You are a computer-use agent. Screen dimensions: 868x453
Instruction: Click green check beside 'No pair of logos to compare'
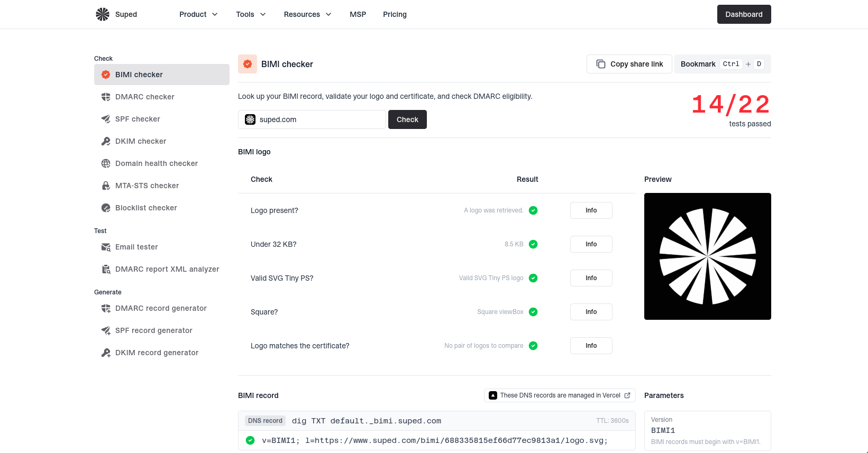(x=533, y=346)
